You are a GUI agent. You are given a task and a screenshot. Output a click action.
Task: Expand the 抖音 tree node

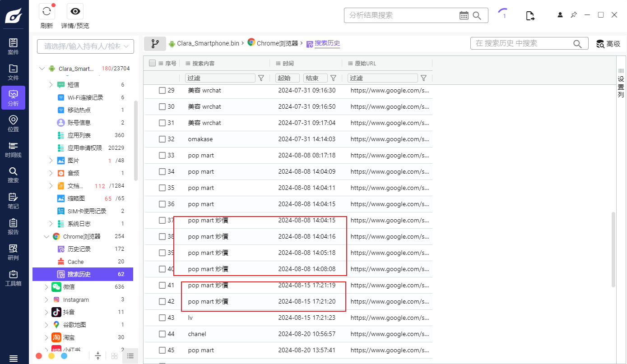(46, 312)
